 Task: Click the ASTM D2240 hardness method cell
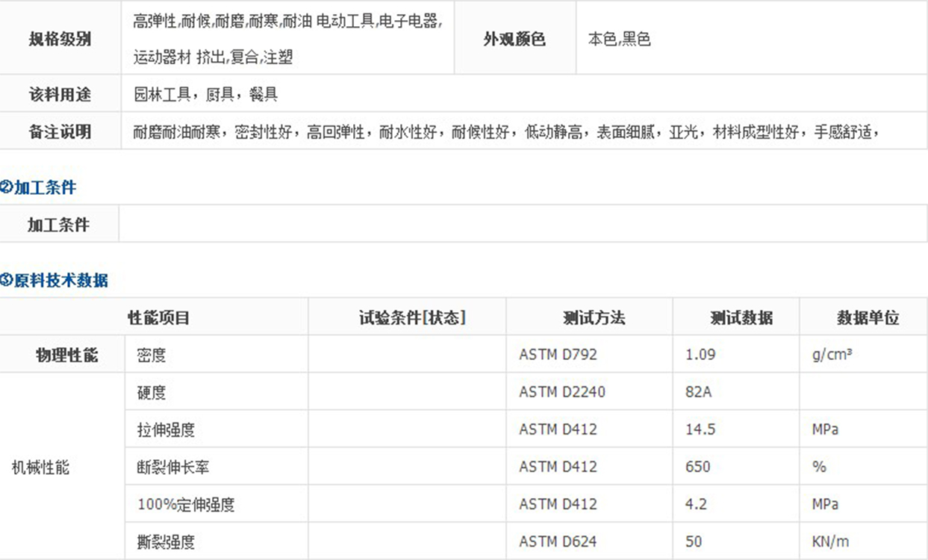[x=561, y=393]
